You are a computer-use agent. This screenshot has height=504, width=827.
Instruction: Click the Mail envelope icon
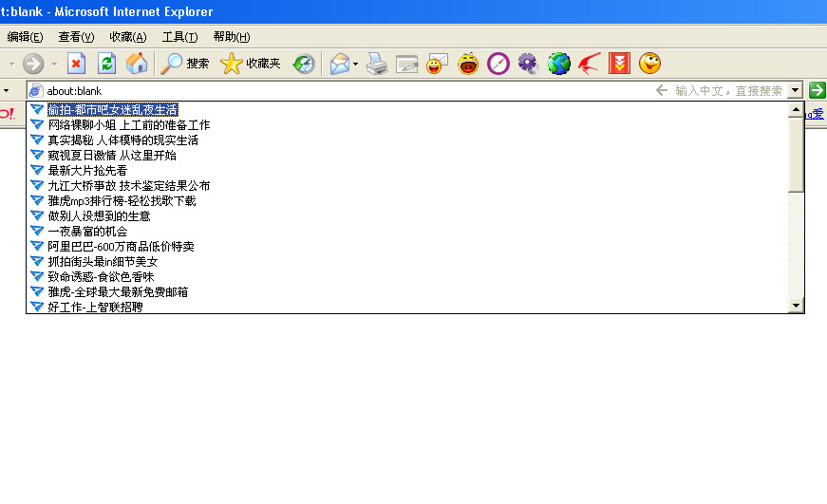(x=340, y=64)
